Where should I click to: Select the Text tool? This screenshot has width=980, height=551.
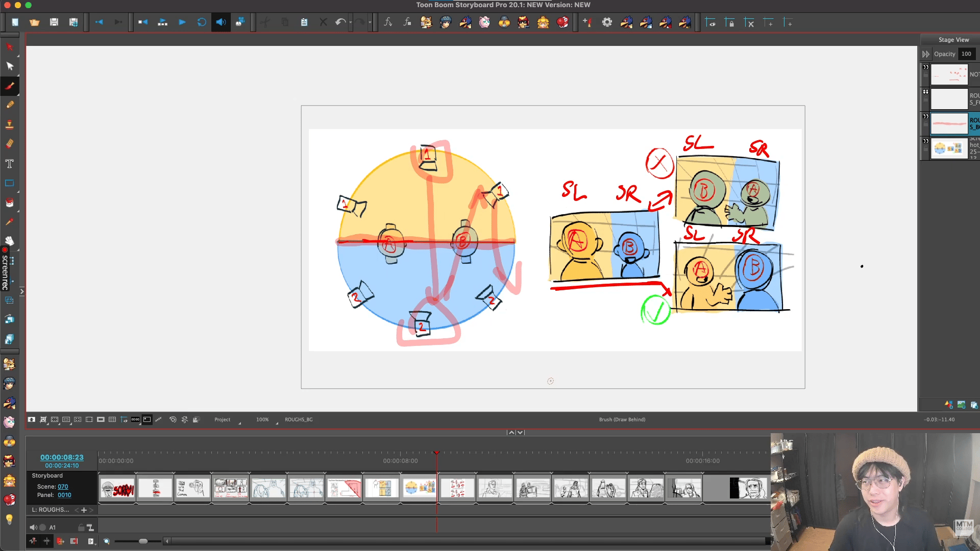pos(9,164)
